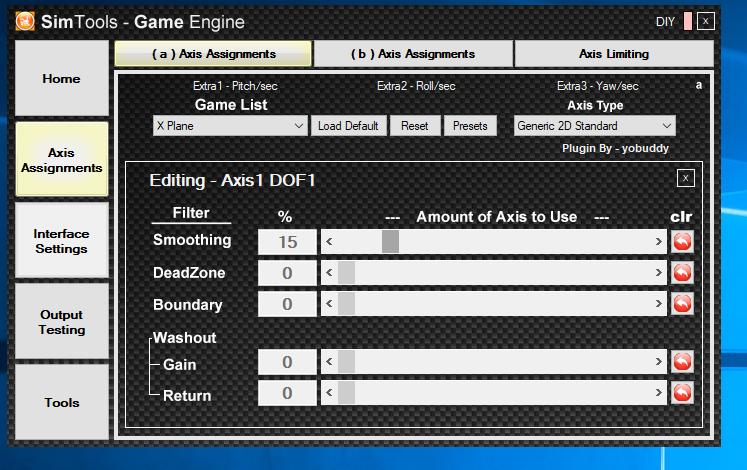Open Tools in the sidebar

(x=61, y=403)
